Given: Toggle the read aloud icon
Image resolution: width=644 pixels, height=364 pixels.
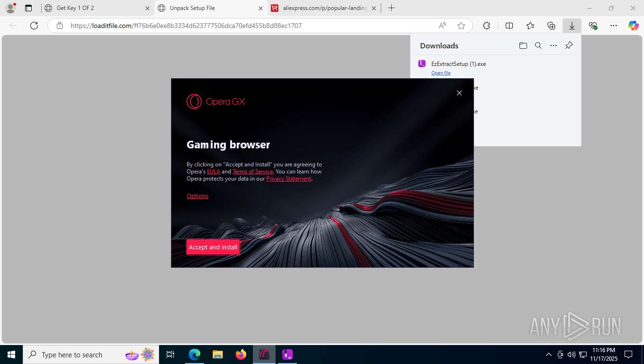Looking at the screenshot, I should click(x=442, y=26).
